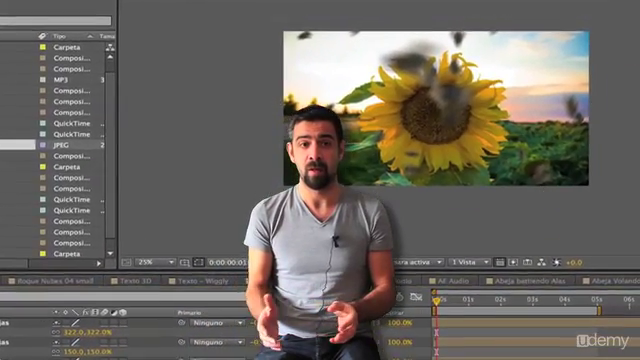Screen dimensions: 640x360
Task: Switch to AE Audio timeline tab
Action: [449, 281]
